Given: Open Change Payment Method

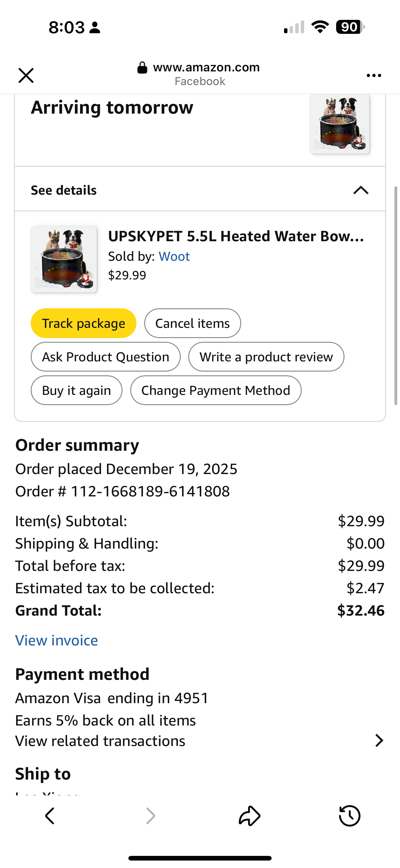Looking at the screenshot, I should tap(216, 390).
